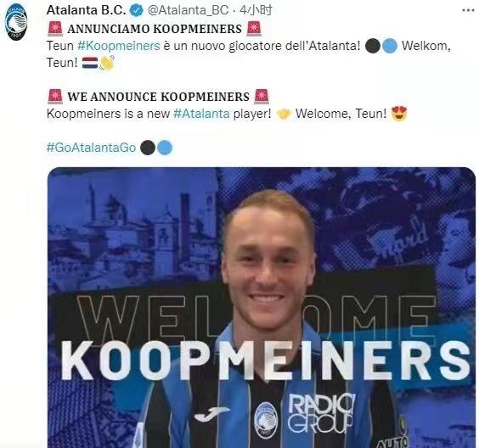
Task: Click the siren emoji before ANNUNCIAMO
Action: tap(55, 29)
